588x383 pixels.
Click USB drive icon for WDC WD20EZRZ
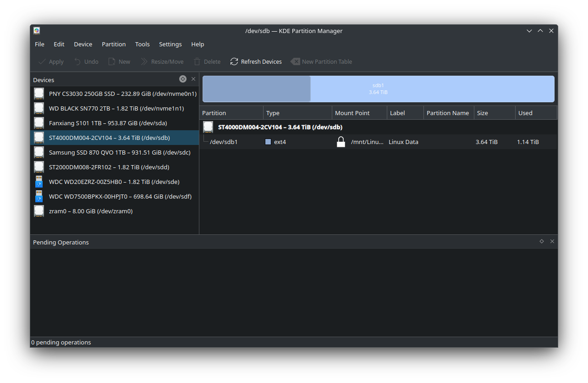click(x=39, y=182)
